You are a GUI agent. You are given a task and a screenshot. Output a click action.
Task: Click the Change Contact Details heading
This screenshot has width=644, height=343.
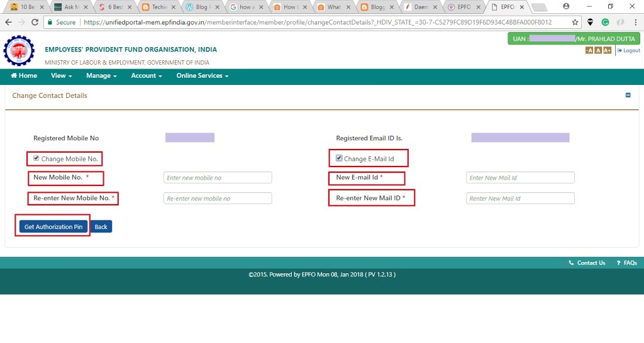point(50,95)
